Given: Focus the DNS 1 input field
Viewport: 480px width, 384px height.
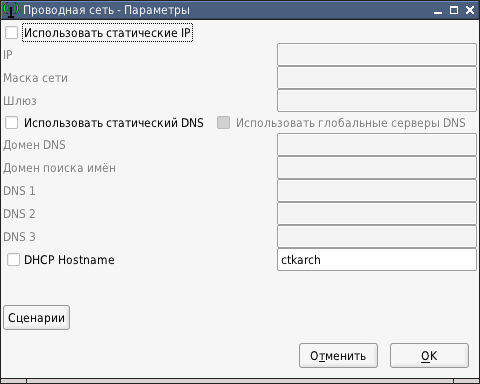Looking at the screenshot, I should tap(377, 191).
